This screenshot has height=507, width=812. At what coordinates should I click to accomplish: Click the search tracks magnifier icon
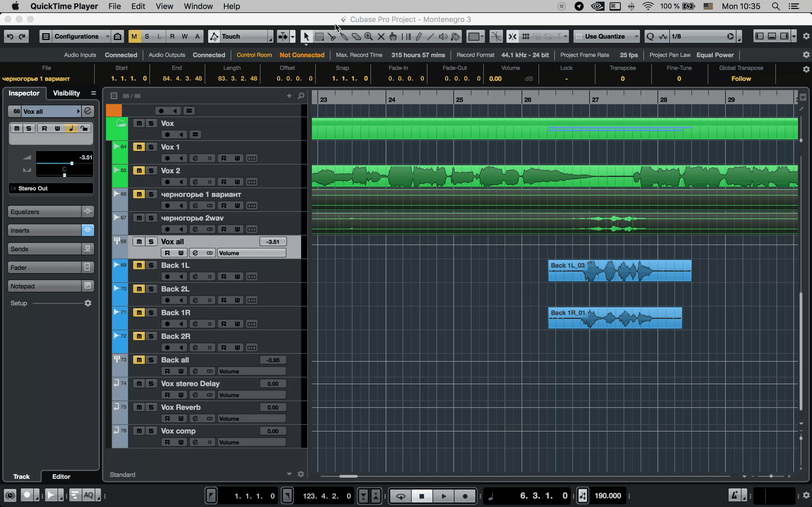[x=301, y=96]
